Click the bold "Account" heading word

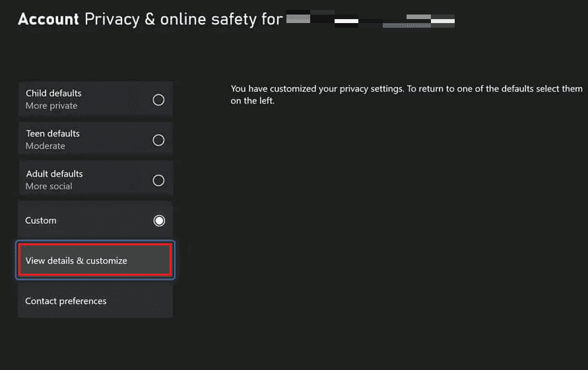(48, 19)
